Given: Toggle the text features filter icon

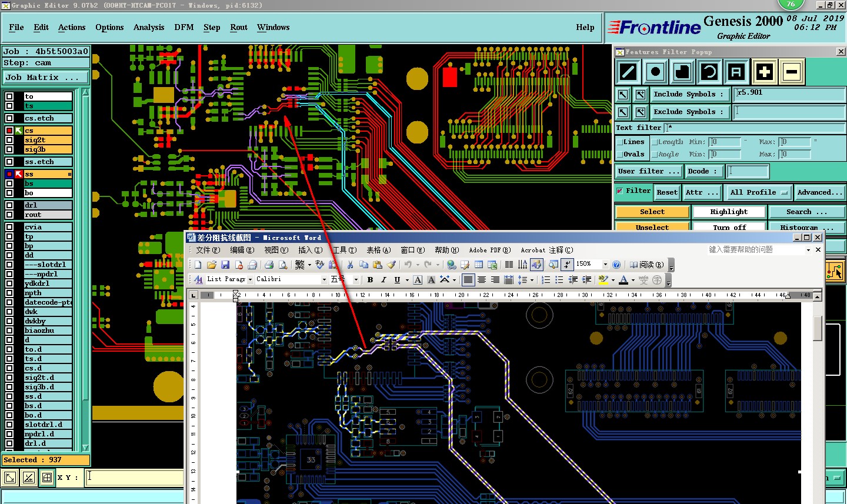Looking at the screenshot, I should (736, 72).
